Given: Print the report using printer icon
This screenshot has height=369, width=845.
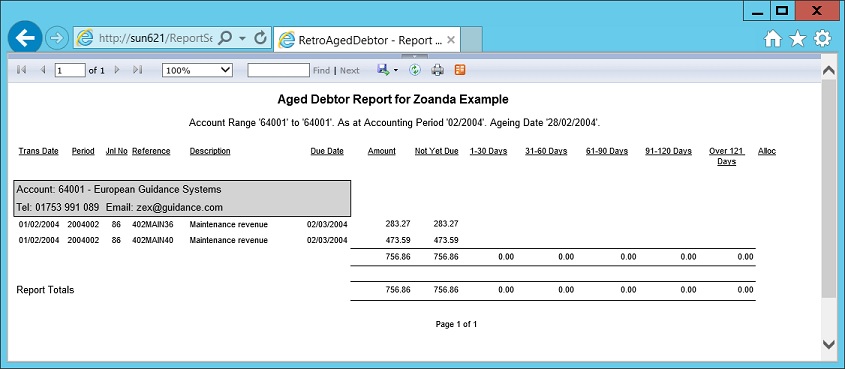Looking at the screenshot, I should (x=438, y=70).
